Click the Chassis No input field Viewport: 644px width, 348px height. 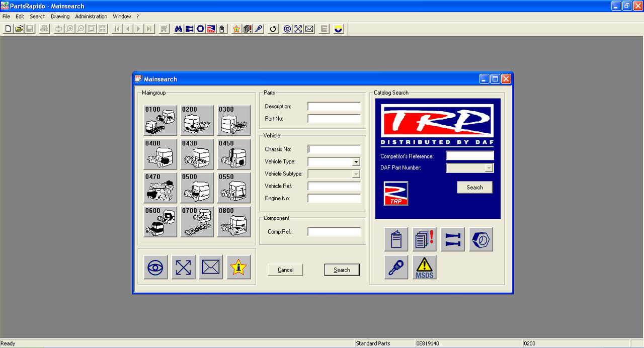pos(334,149)
